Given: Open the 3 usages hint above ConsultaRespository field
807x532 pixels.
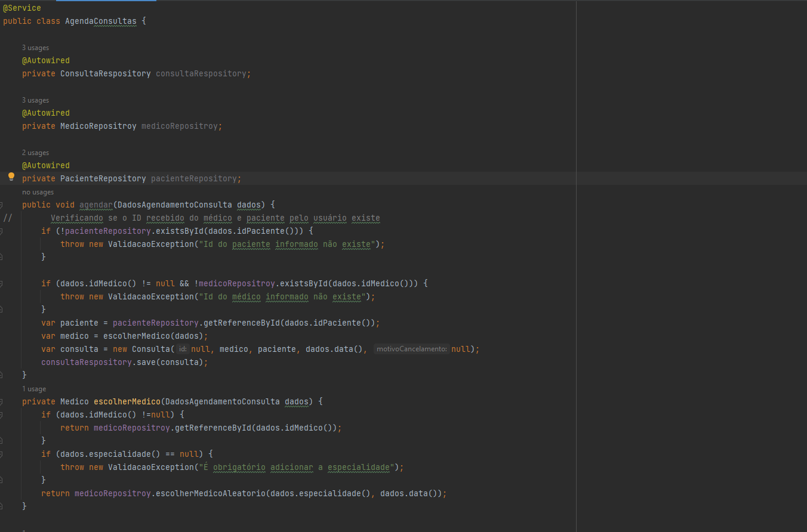Looking at the screenshot, I should pyautogui.click(x=36, y=48).
